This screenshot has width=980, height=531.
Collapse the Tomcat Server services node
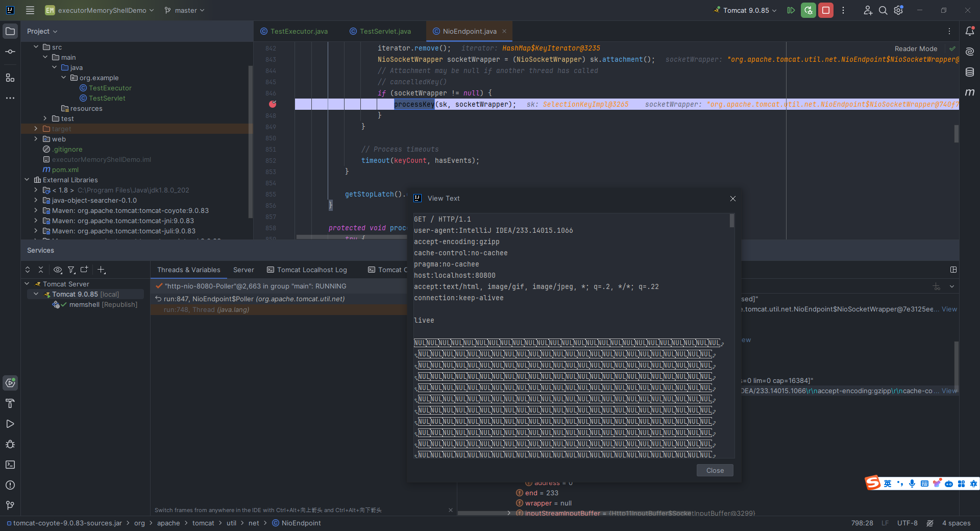coord(27,284)
